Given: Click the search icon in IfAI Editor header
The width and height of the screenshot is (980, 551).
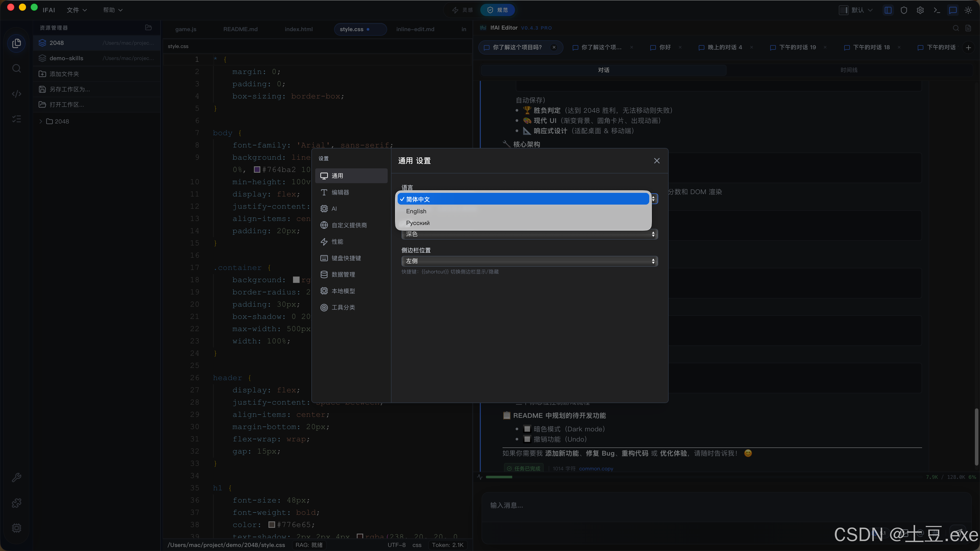Looking at the screenshot, I should (956, 28).
